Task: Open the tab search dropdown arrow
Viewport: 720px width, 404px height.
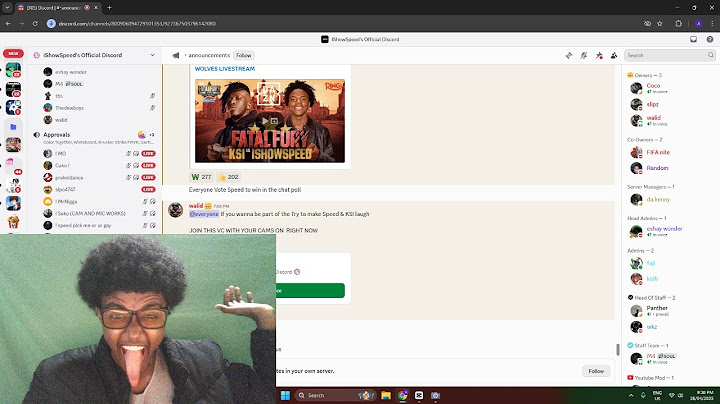Action: click(x=7, y=8)
